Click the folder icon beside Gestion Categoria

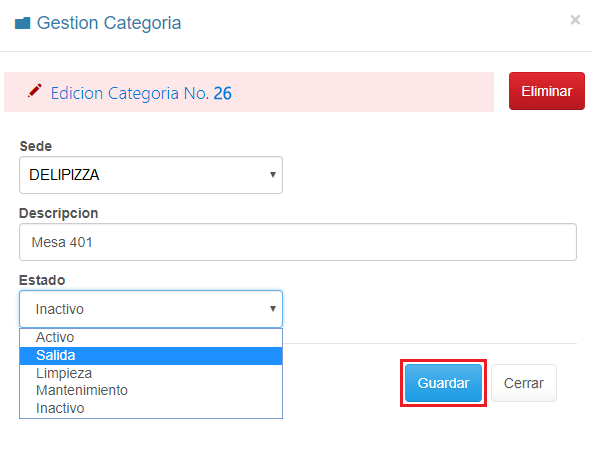pos(22,23)
